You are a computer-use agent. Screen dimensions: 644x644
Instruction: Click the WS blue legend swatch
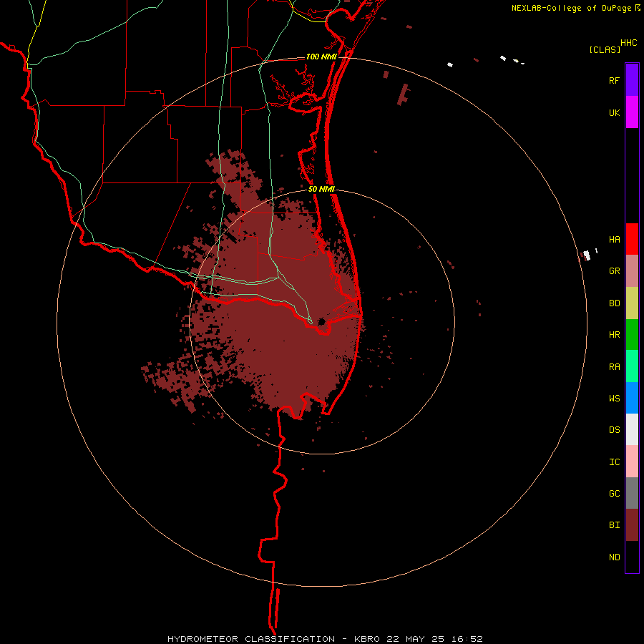click(632, 398)
